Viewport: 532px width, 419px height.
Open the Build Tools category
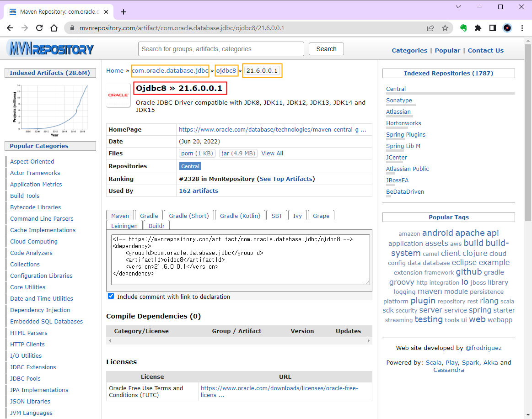[25, 196]
